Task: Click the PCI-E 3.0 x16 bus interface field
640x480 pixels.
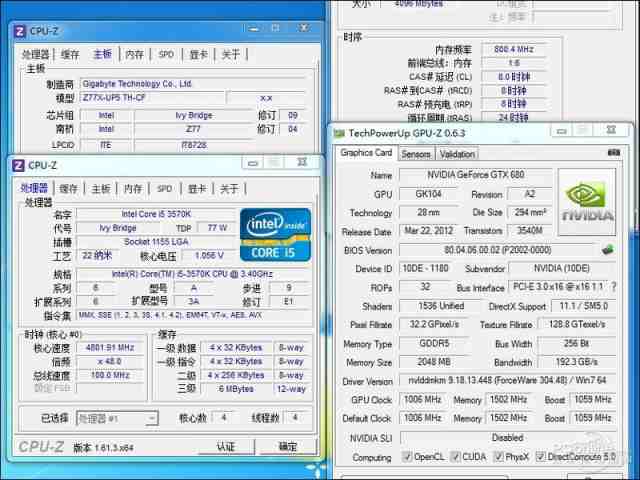Action: [x=558, y=287]
